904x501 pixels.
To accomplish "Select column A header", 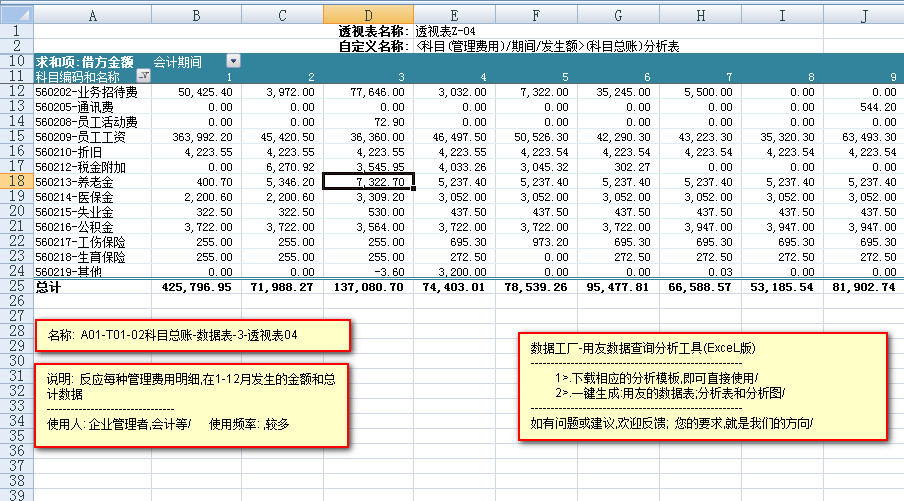I will (92, 16).
